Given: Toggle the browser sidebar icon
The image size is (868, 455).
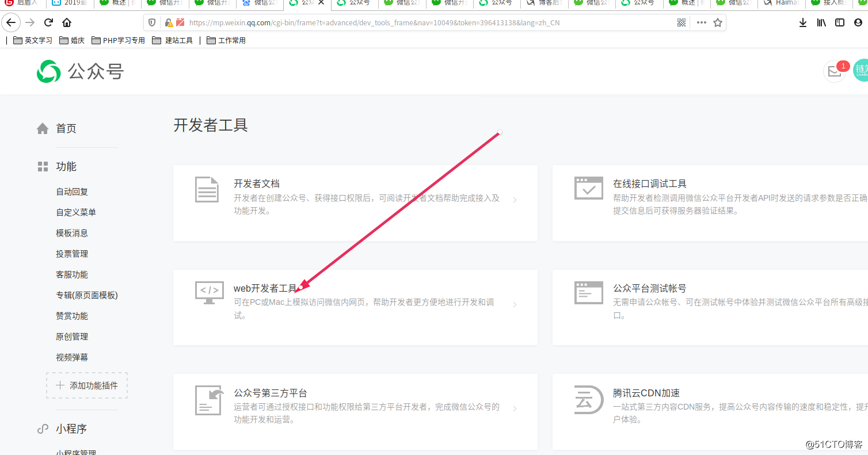Looking at the screenshot, I should [x=840, y=22].
